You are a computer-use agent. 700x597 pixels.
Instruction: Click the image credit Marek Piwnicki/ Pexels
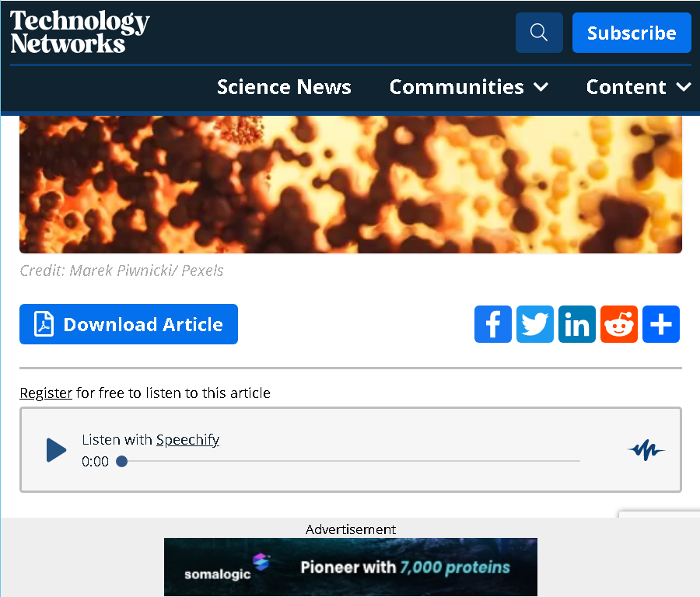121,271
